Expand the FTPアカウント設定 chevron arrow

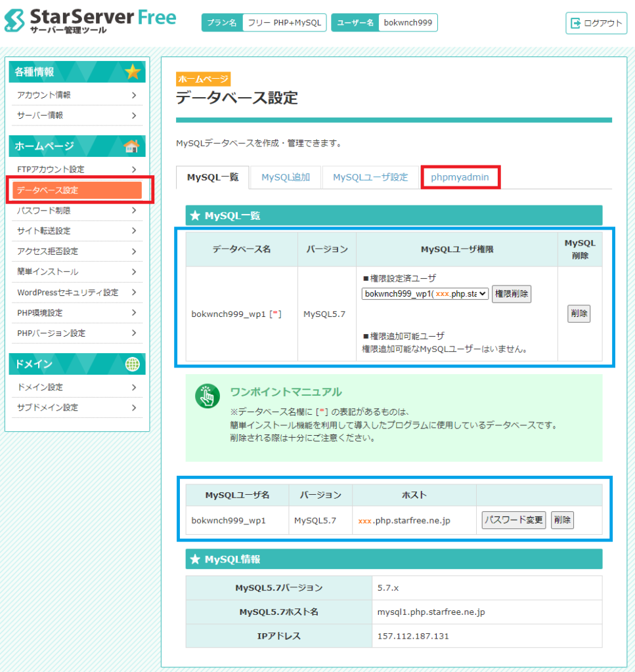(134, 169)
